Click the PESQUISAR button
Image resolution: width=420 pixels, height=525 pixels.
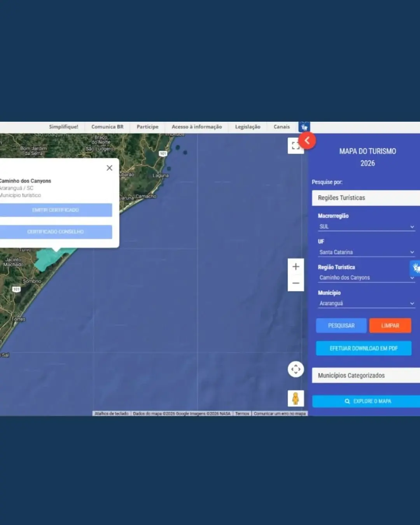point(341,325)
